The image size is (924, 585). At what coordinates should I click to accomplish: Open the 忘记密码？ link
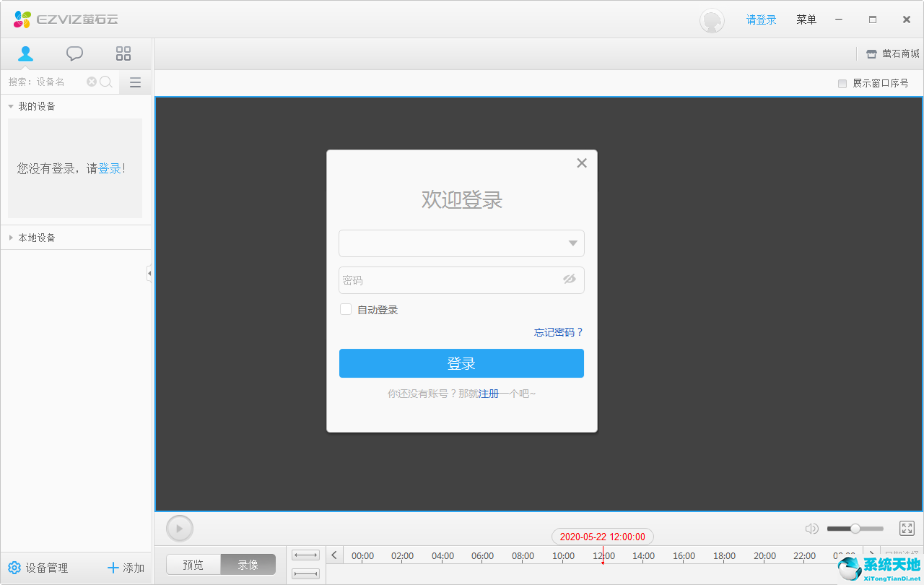tap(558, 332)
